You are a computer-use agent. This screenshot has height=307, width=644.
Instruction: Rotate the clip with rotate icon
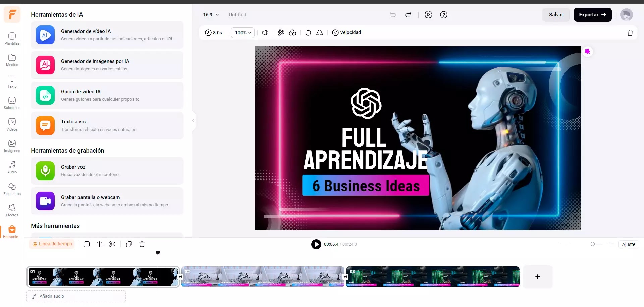(308, 33)
